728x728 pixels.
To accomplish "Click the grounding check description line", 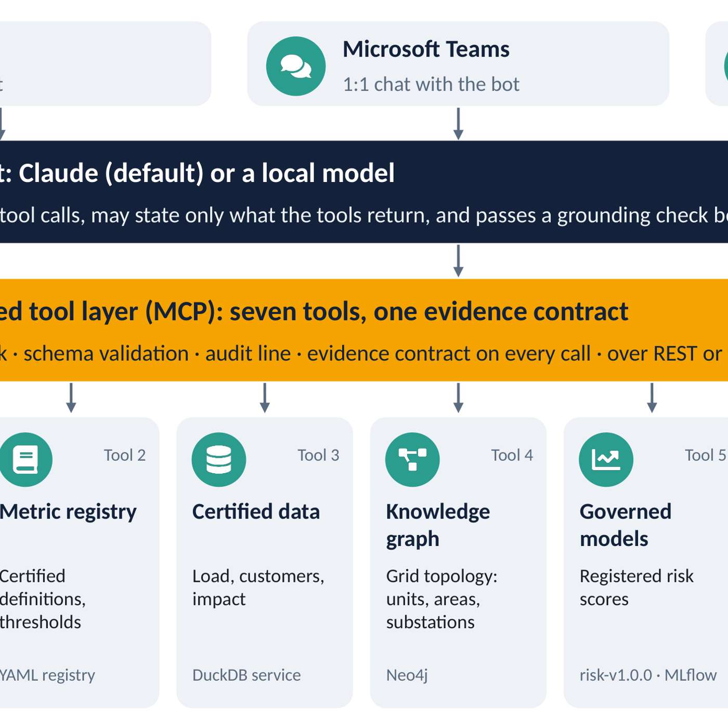I will point(364,215).
